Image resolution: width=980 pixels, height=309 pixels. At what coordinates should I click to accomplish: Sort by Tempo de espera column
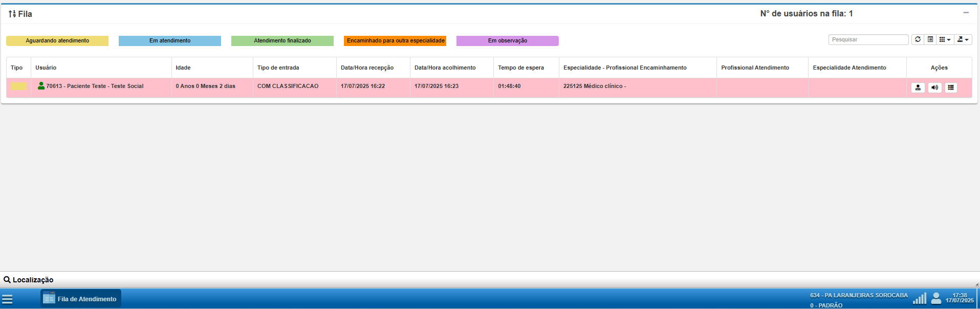(520, 68)
